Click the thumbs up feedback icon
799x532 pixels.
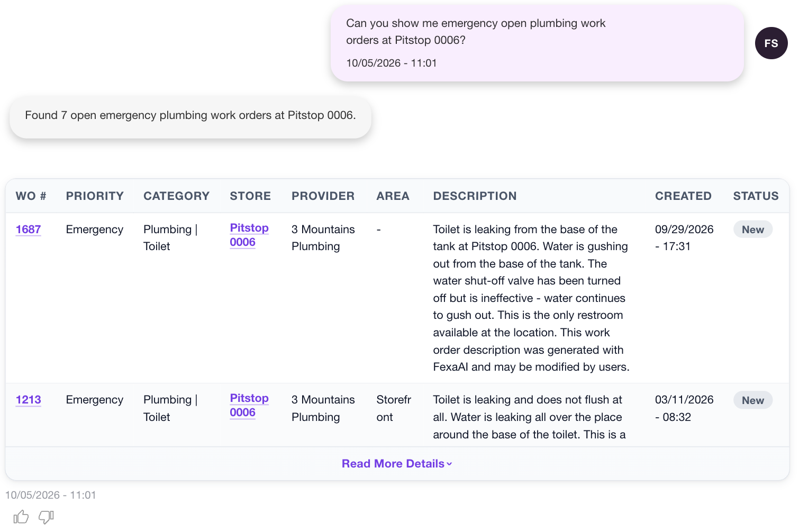pos(21,517)
